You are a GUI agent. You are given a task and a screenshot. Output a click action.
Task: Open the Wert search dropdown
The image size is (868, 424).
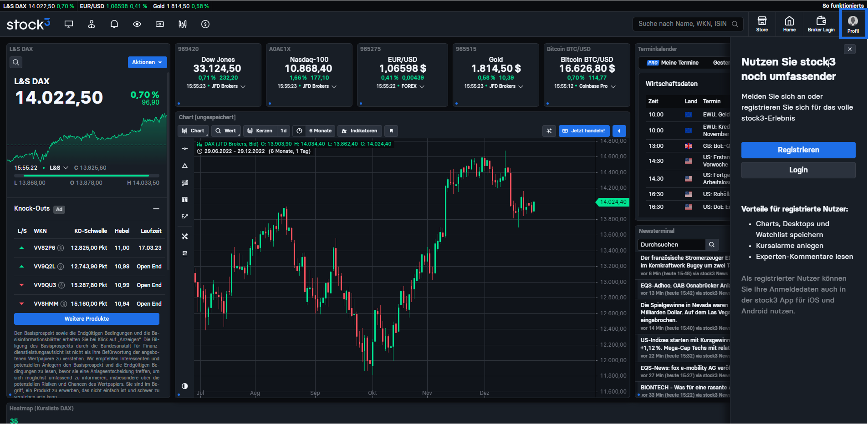click(x=226, y=131)
